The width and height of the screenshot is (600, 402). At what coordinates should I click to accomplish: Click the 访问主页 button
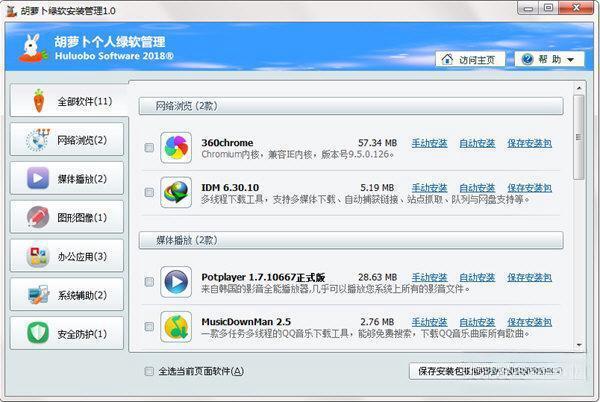[470, 59]
